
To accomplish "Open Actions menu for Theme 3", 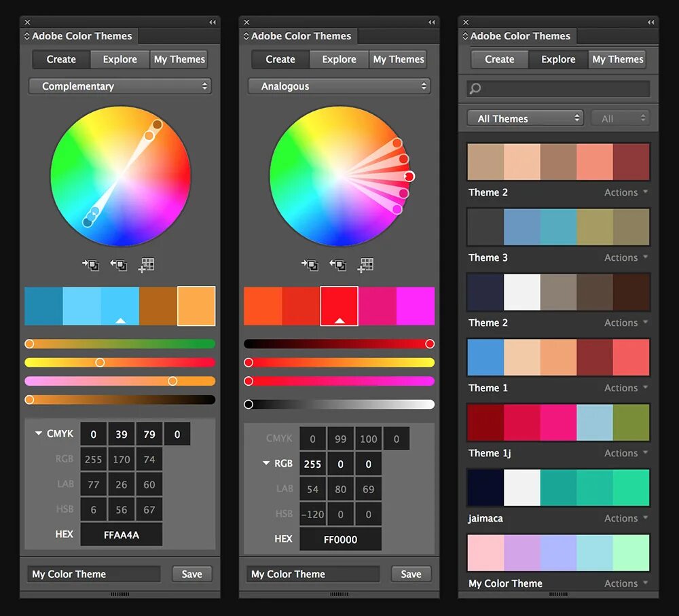I will (626, 257).
